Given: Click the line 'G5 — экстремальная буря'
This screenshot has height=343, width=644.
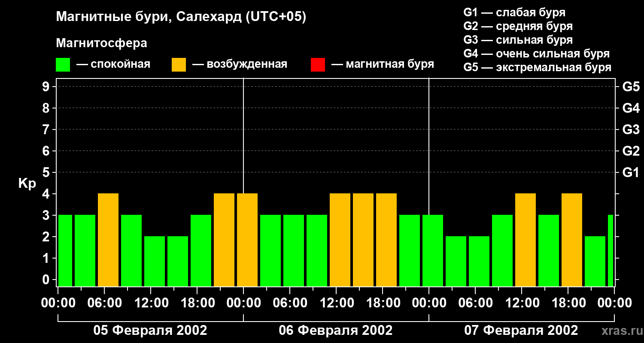Looking at the screenshot, I should [x=538, y=67].
